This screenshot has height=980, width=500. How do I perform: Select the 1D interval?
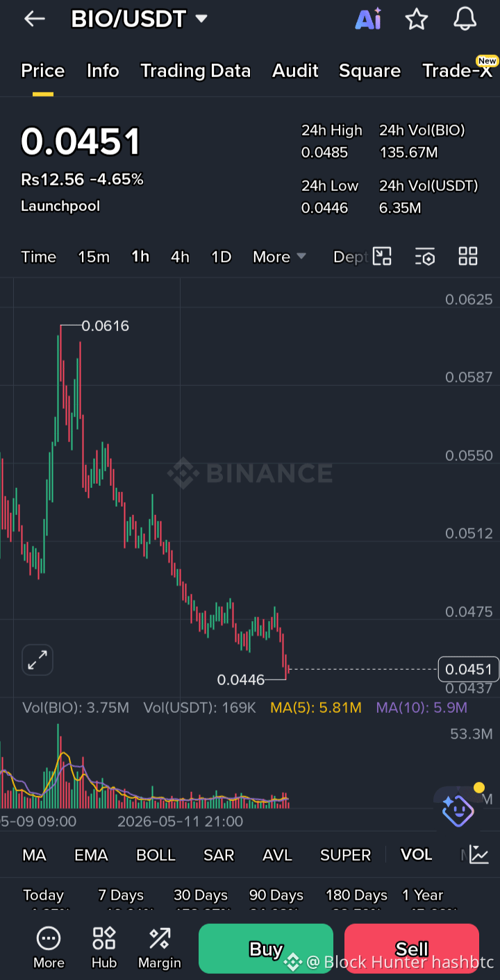(x=221, y=257)
